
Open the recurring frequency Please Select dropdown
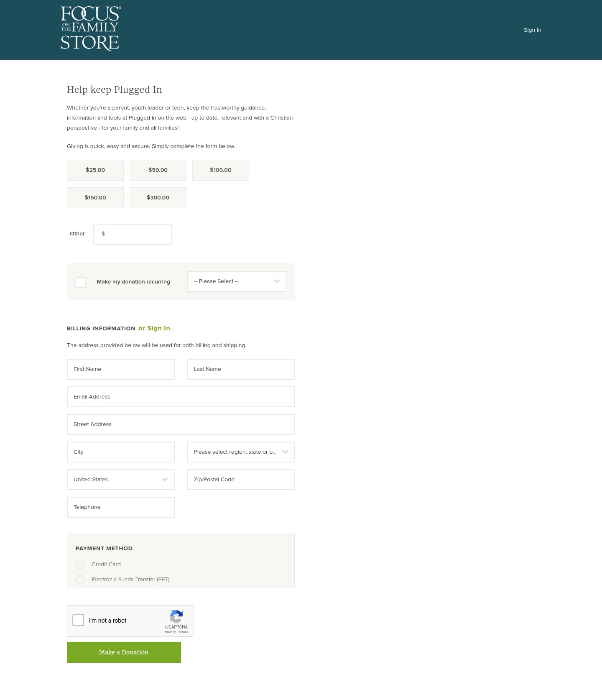(237, 281)
